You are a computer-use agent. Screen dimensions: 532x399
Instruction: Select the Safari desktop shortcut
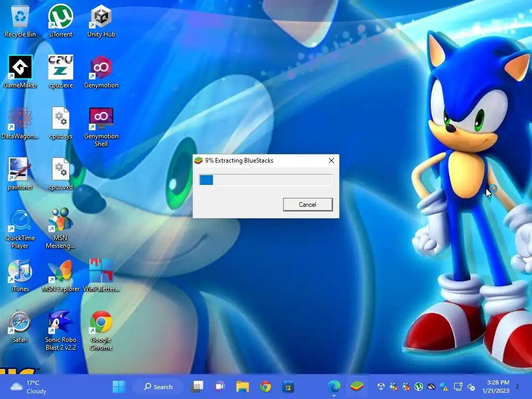click(x=20, y=326)
